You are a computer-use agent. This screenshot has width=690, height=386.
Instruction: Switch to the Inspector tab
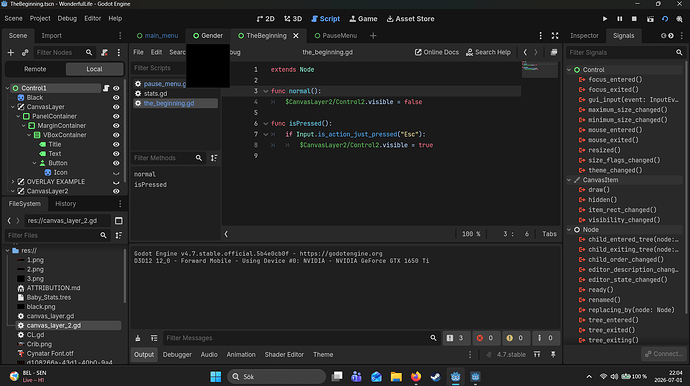tap(584, 36)
